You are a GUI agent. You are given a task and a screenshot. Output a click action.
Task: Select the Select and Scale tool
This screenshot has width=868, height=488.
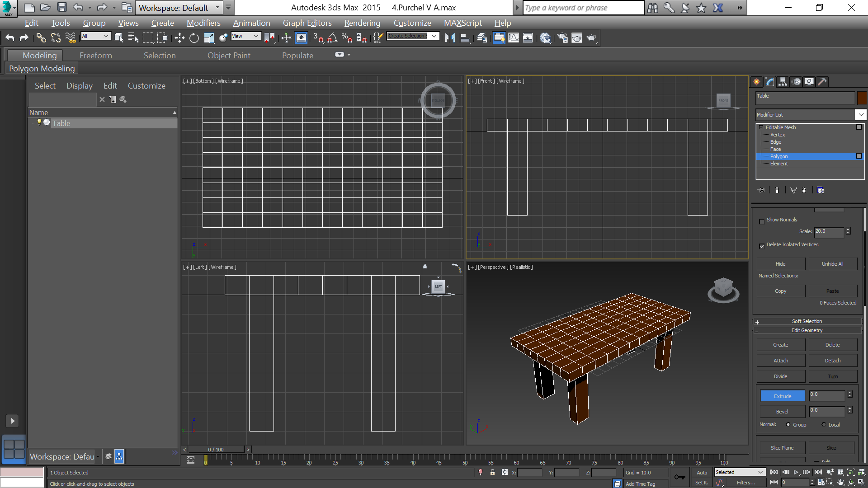click(x=208, y=38)
